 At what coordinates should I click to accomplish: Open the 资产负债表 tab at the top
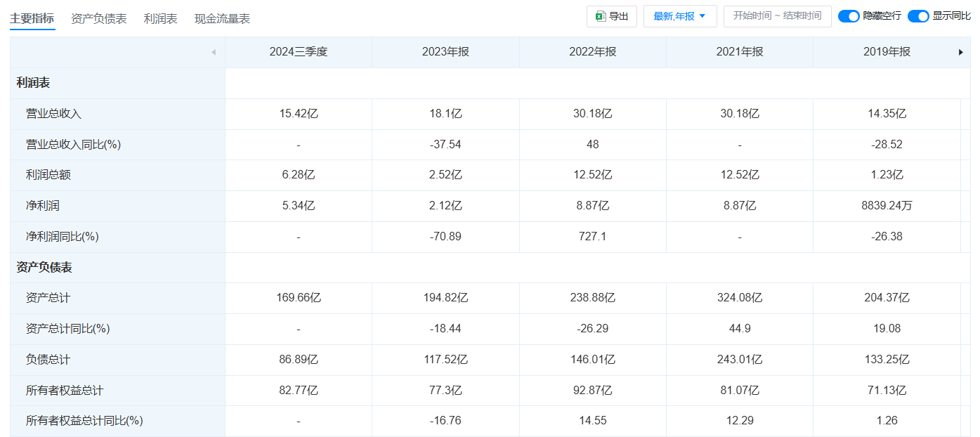[99, 19]
